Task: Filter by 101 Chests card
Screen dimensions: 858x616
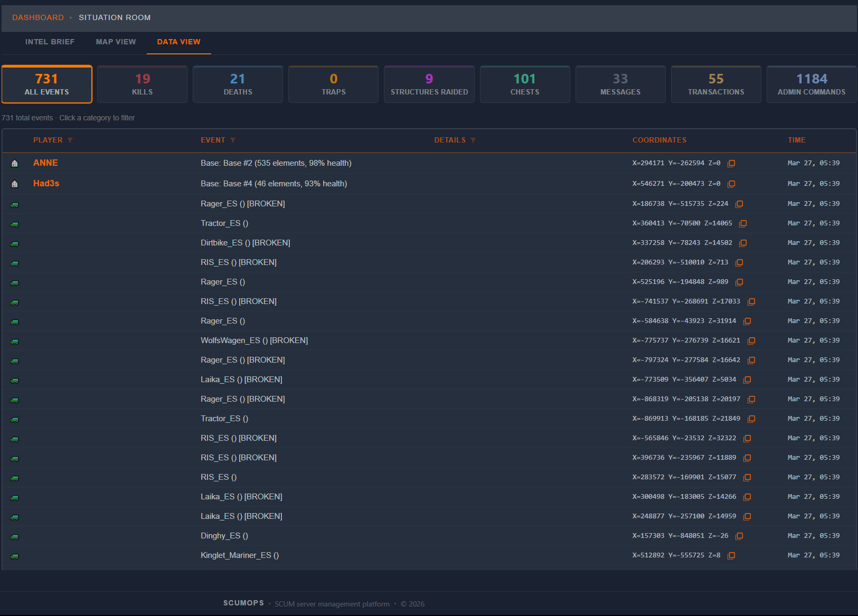Action: (x=525, y=84)
